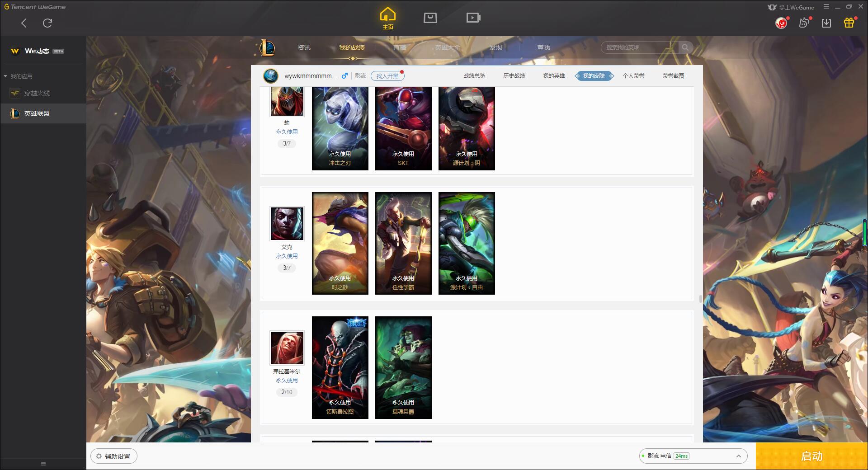Click the 穿越火线 game icon in sidebar

(x=15, y=93)
